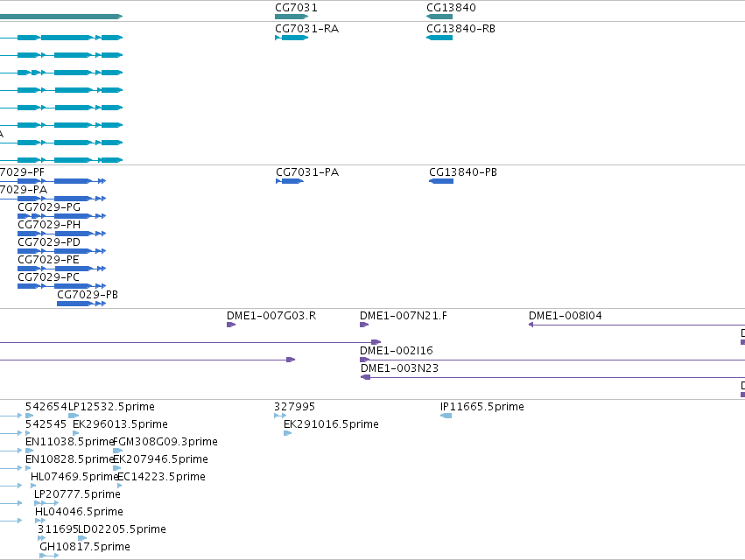This screenshot has height=560, width=745.
Task: Select the CG7029-PE label
Action: (48, 260)
